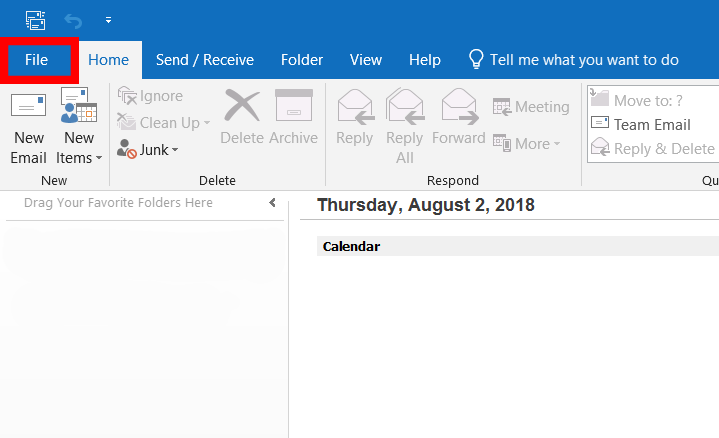Switch to the View tab
This screenshot has height=438, width=719.
tap(366, 60)
